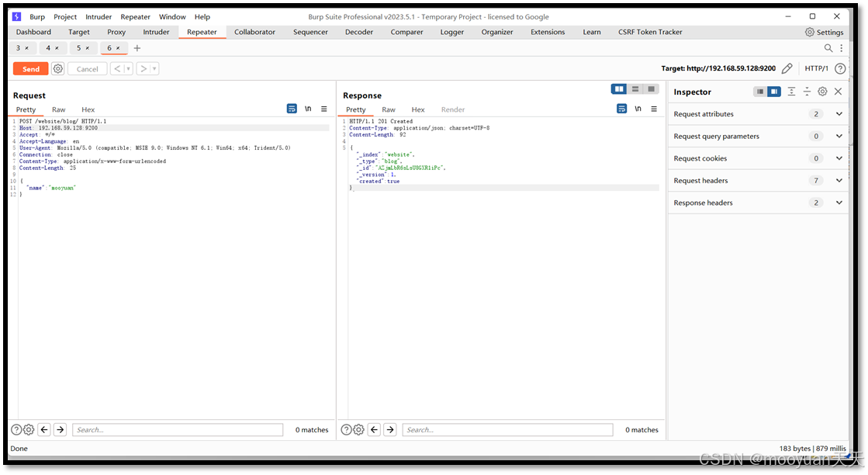Go to next Response search match
Image resolution: width=868 pixels, height=475 pixels.
(390, 430)
